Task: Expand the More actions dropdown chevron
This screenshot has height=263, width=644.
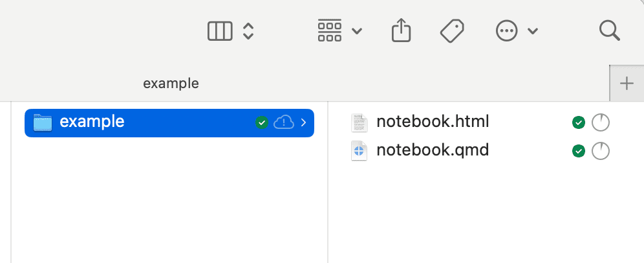Action: click(x=533, y=31)
